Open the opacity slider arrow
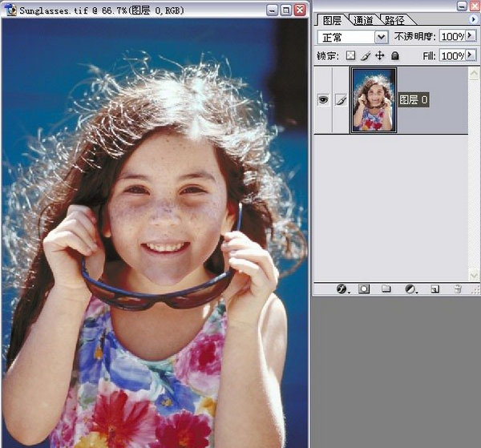 click(470, 36)
